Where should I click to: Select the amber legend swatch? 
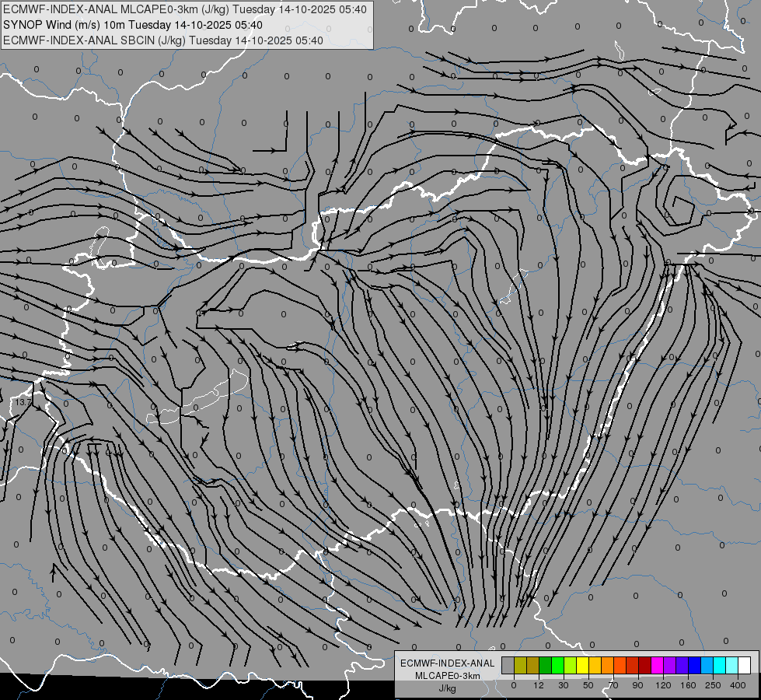pos(595,665)
